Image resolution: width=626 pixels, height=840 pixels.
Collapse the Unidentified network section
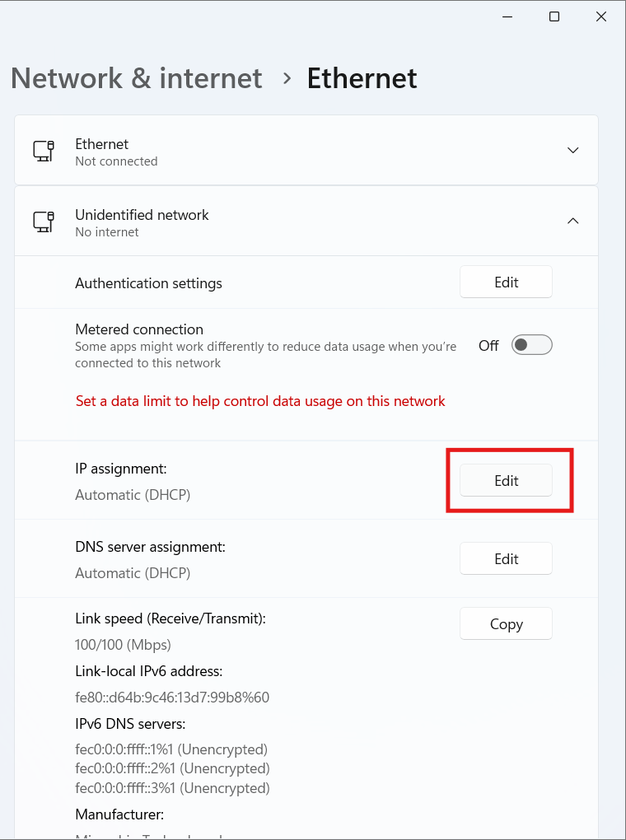(x=572, y=221)
